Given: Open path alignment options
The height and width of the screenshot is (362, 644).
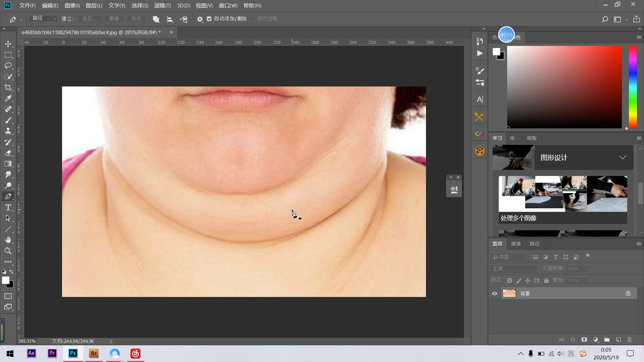Looking at the screenshot, I should coord(170,19).
